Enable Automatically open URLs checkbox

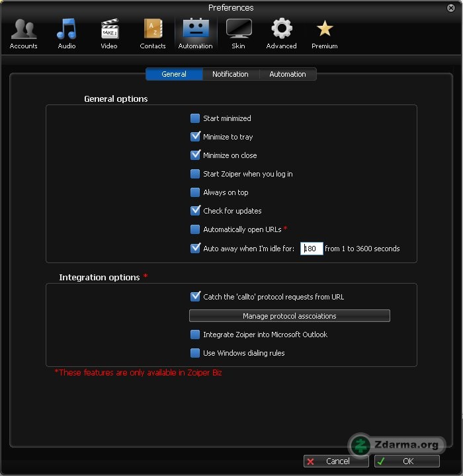pyautogui.click(x=195, y=229)
